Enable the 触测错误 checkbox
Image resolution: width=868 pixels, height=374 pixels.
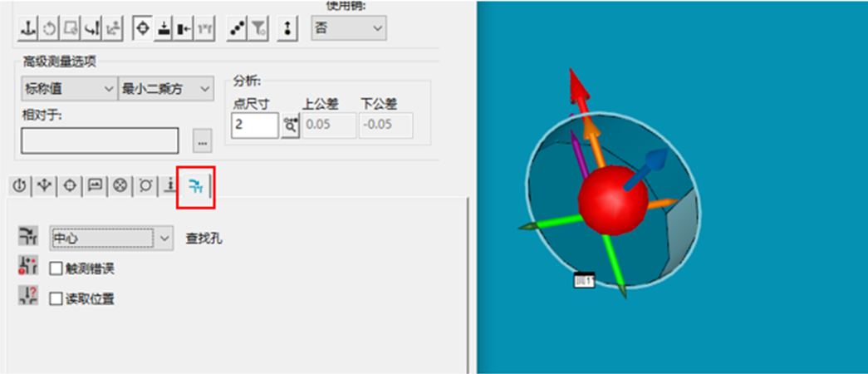[x=56, y=268]
